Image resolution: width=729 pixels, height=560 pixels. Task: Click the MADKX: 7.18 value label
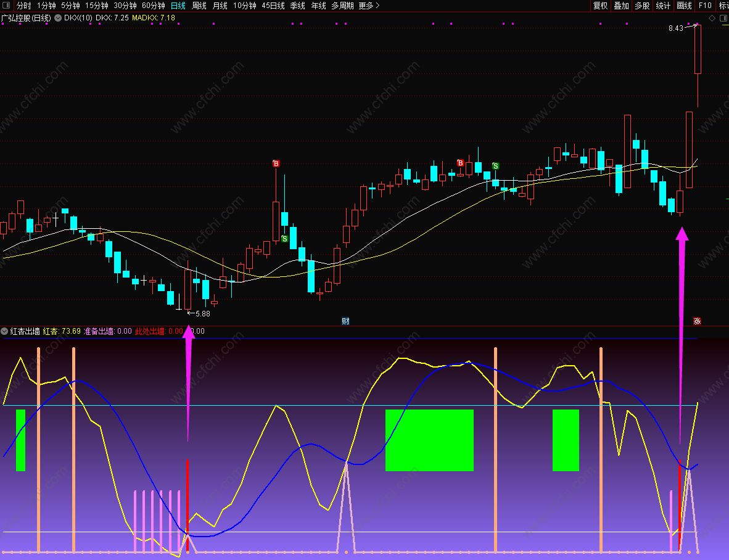[154, 18]
